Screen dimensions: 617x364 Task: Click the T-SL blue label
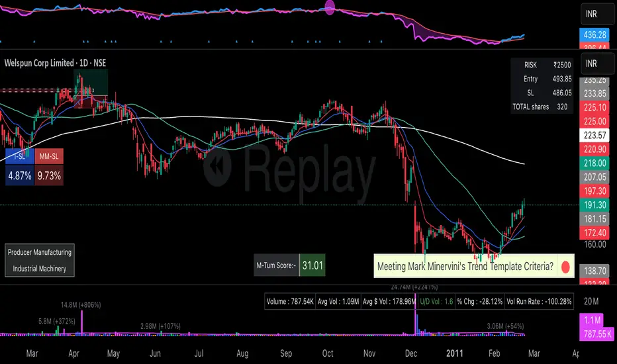[x=20, y=156]
